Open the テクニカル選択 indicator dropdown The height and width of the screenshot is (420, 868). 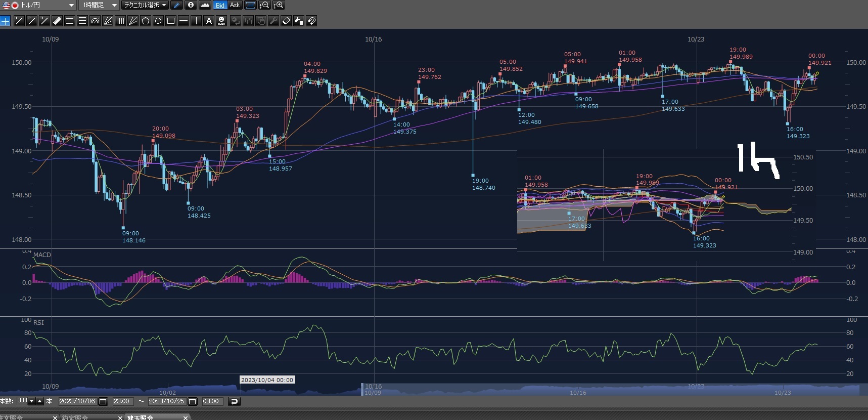[145, 5]
